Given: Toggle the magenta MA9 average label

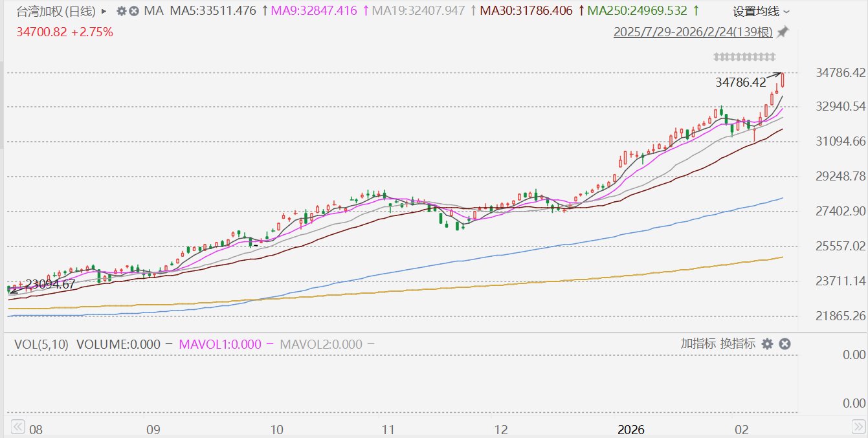Looking at the screenshot, I should coord(313,11).
